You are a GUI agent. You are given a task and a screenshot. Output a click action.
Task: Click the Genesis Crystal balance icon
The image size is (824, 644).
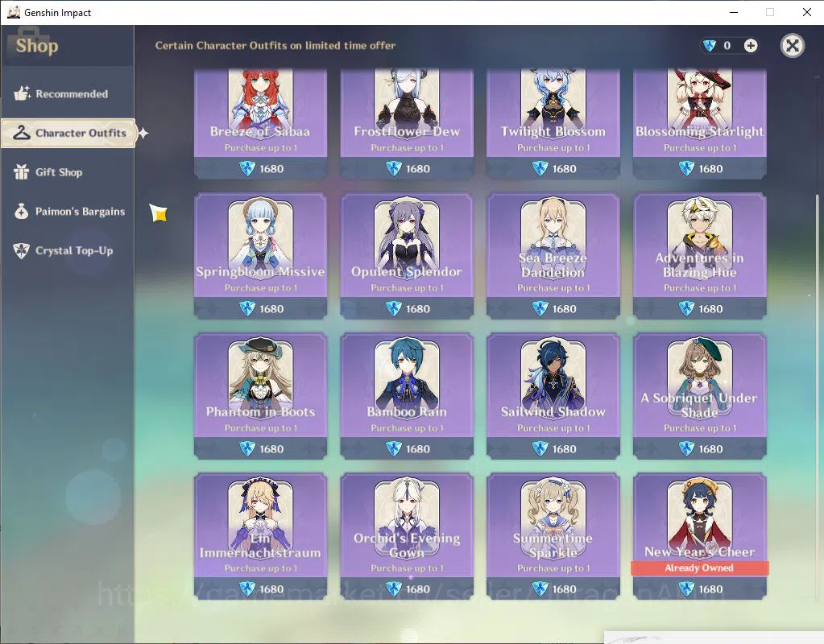tap(710, 46)
